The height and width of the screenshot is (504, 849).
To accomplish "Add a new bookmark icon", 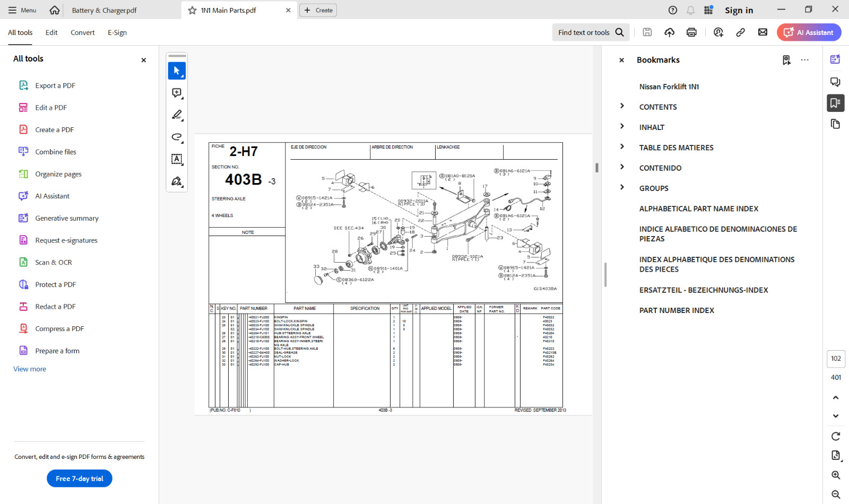I will [x=786, y=60].
